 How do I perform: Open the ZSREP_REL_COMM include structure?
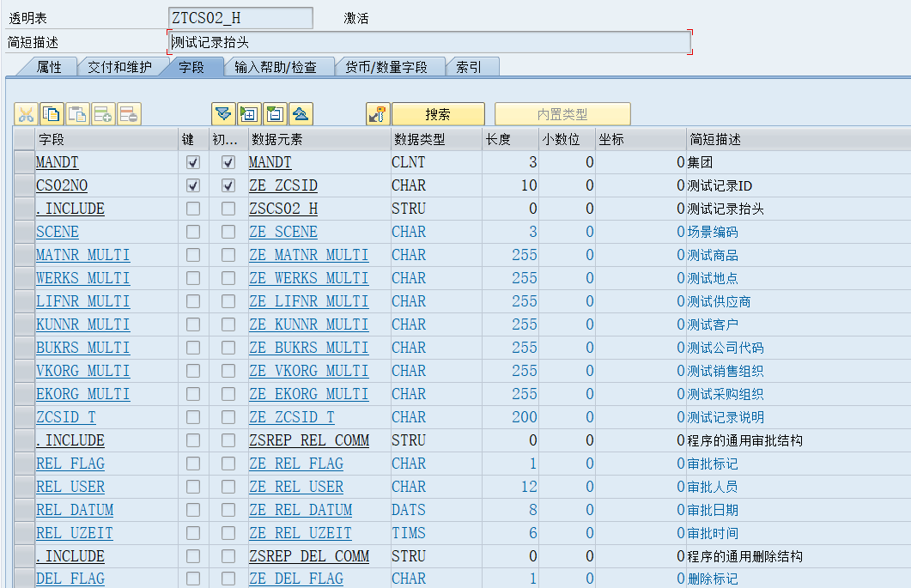pos(309,440)
